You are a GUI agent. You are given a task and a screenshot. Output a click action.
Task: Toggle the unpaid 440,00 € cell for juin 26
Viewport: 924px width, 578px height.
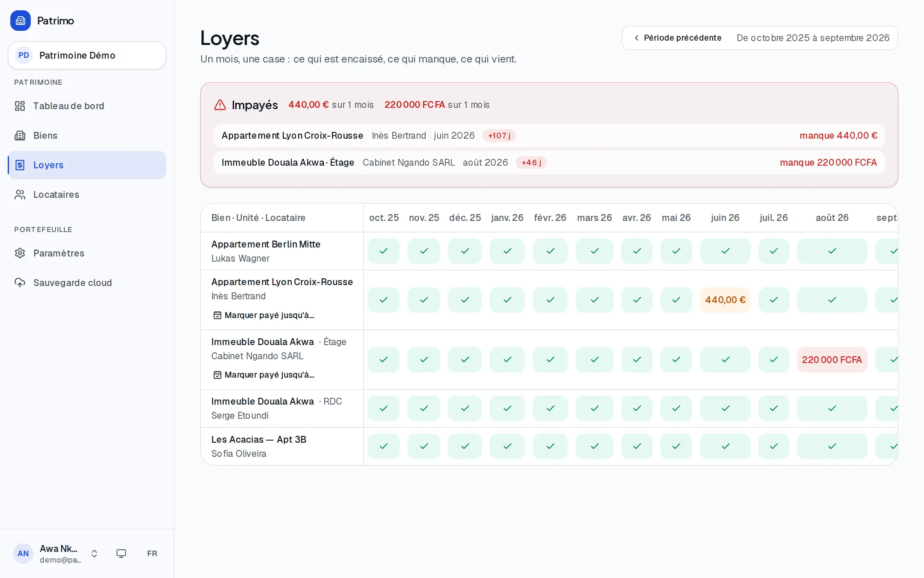point(725,300)
